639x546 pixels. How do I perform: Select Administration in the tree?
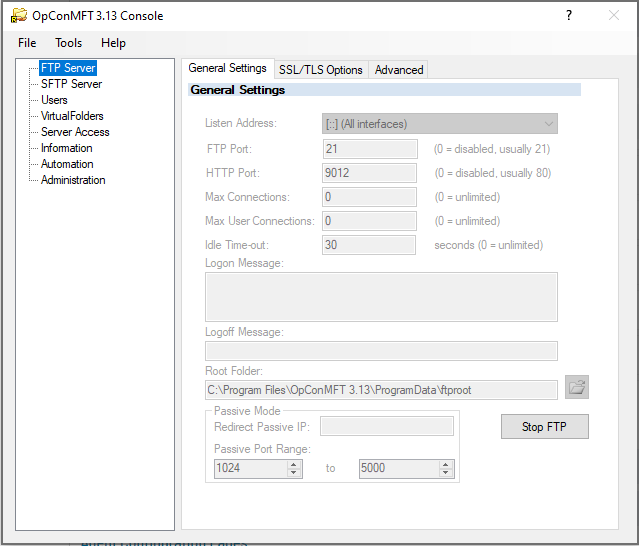pos(73,180)
